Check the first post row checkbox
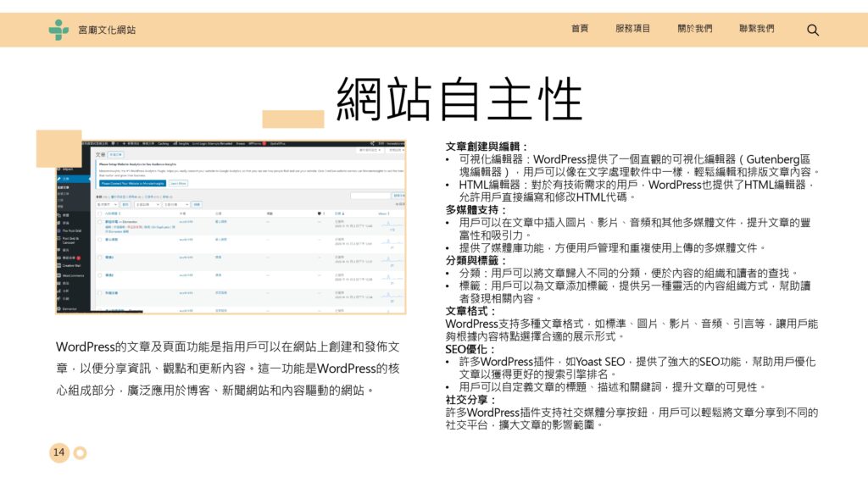 [100, 222]
